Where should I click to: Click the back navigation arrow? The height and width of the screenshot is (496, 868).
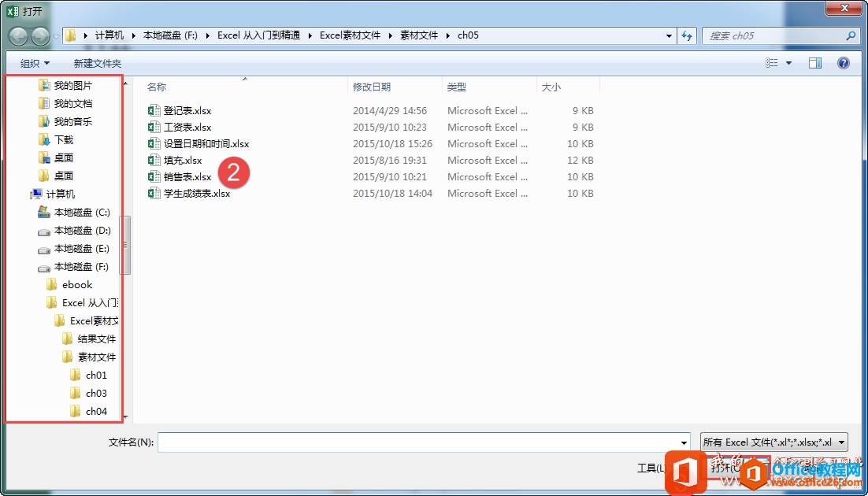pos(18,36)
